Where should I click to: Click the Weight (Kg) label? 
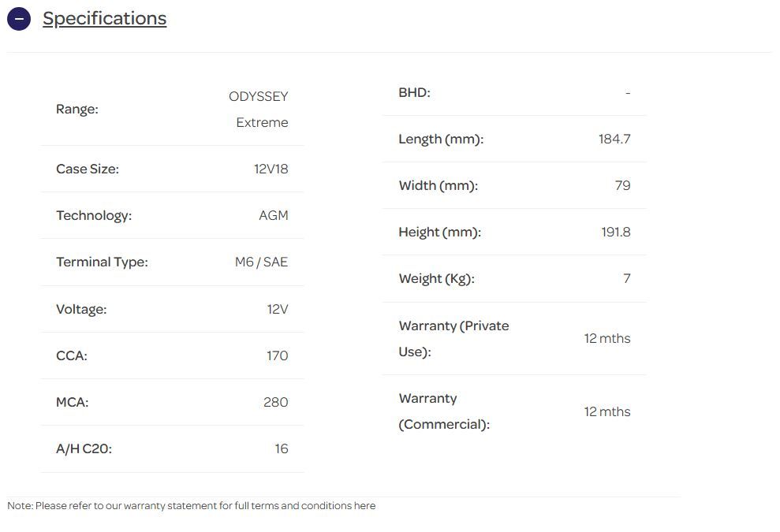click(x=436, y=278)
